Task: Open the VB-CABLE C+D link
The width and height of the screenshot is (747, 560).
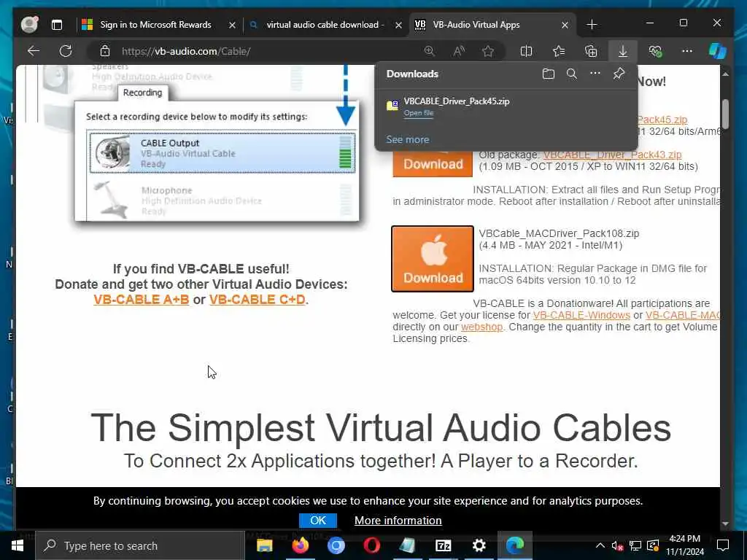Action: [x=258, y=300]
